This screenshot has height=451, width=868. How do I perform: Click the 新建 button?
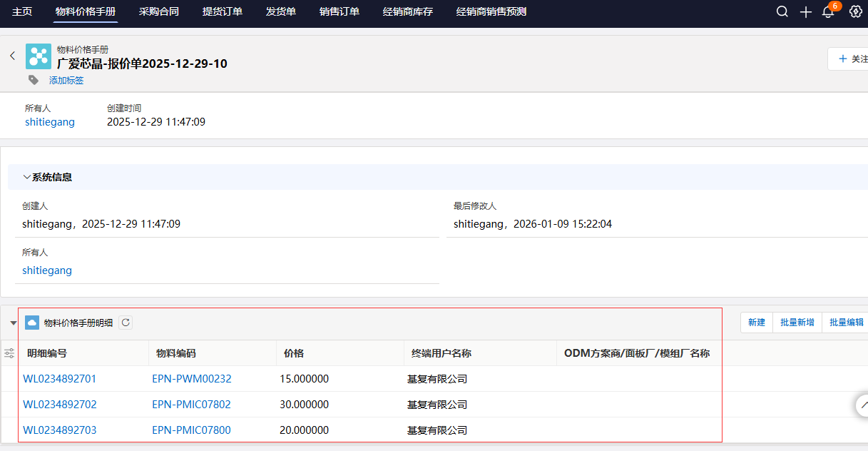click(756, 323)
